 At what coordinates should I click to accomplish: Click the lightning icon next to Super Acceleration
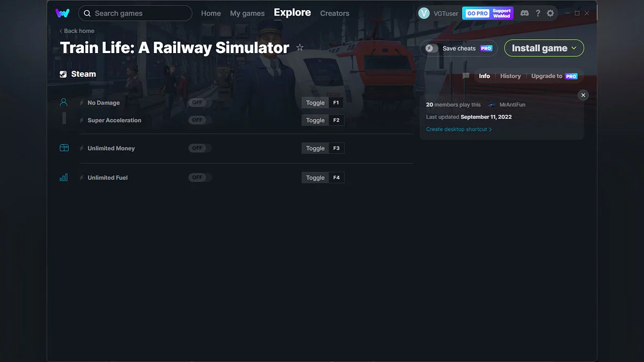coord(82,120)
